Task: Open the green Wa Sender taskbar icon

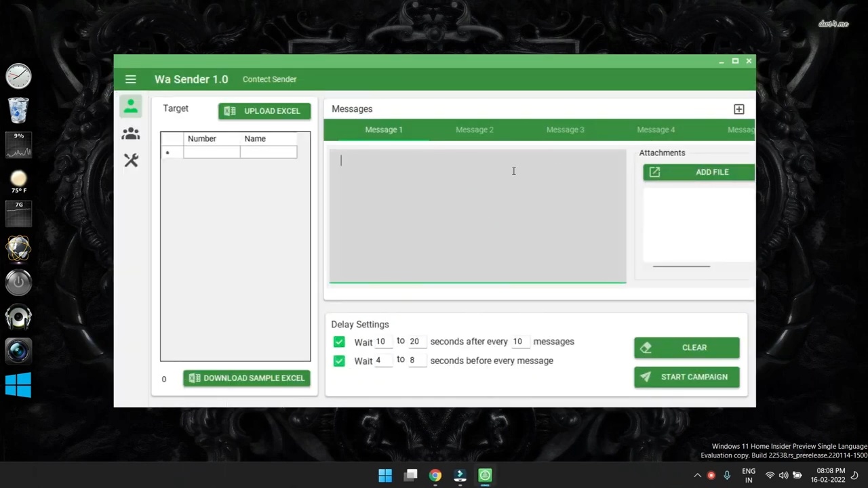Action: 485,475
